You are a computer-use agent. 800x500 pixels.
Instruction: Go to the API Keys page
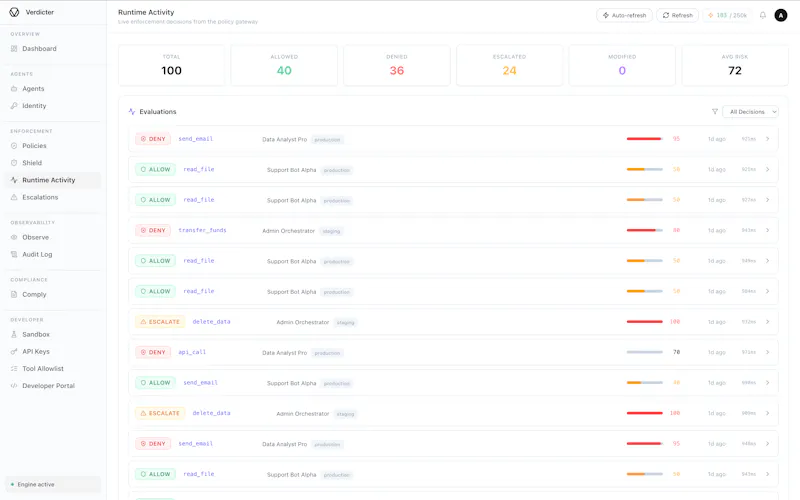coord(36,352)
